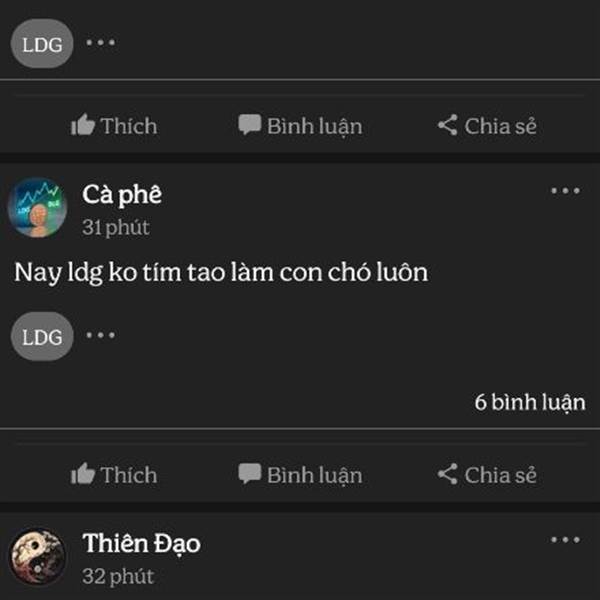The image size is (600, 600).
Task: Open the 32 phút timestamp
Action: [x=118, y=576]
